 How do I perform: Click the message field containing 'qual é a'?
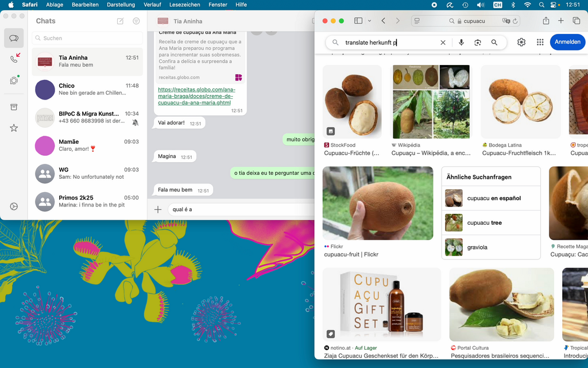coord(242,209)
